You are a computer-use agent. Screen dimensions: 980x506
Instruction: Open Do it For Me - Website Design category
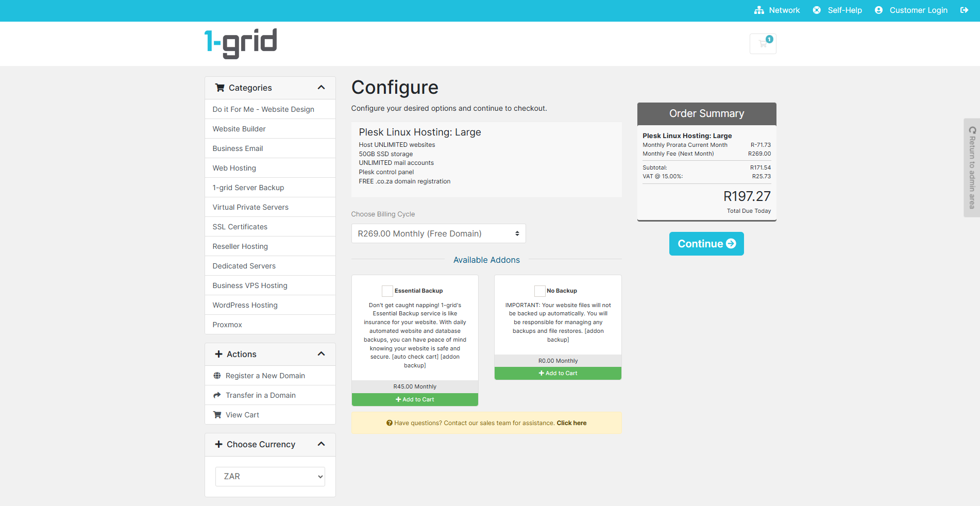[x=270, y=109]
